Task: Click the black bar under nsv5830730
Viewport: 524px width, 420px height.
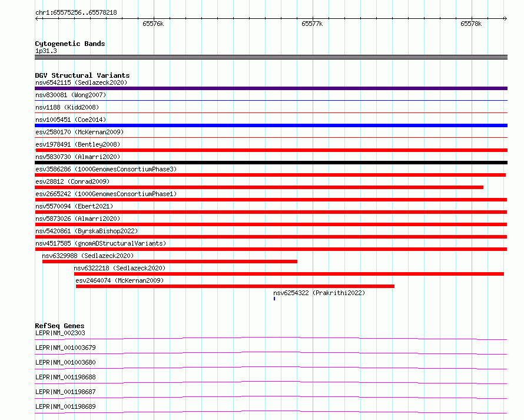Action: [271, 163]
